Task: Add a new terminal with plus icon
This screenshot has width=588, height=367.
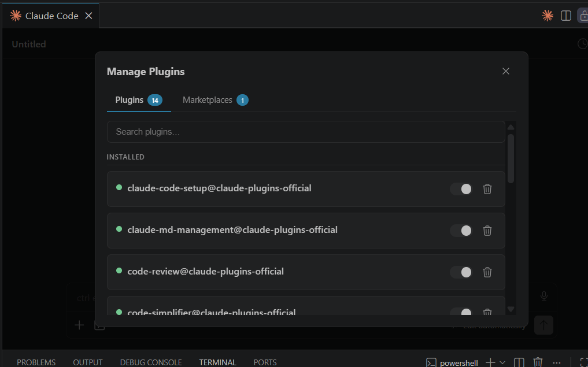Action: click(x=490, y=362)
